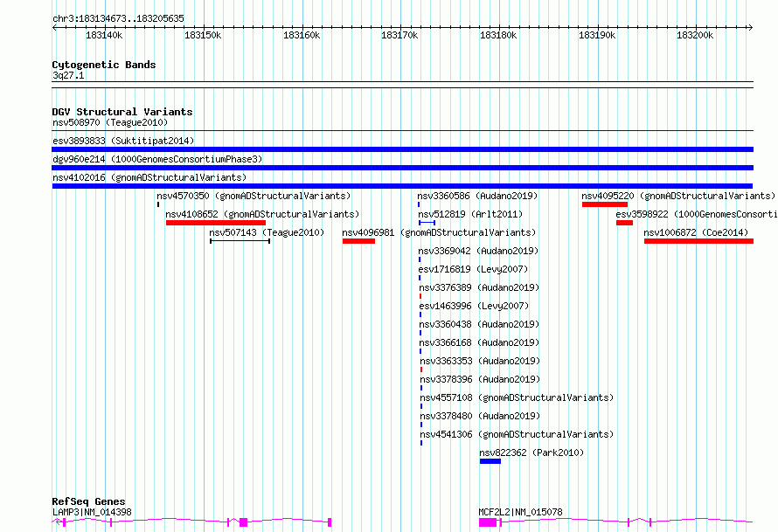Click the 183190k ruler label
The width and height of the screenshot is (778, 532).
[x=597, y=35]
